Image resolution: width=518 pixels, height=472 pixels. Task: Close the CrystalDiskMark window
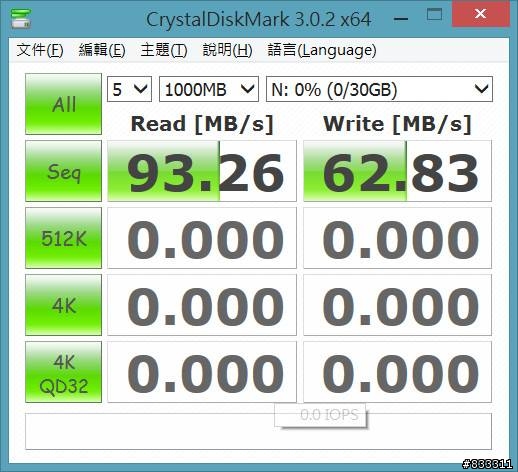(481, 14)
